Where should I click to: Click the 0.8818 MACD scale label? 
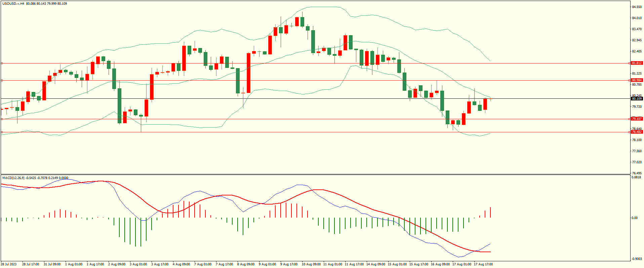(636, 177)
